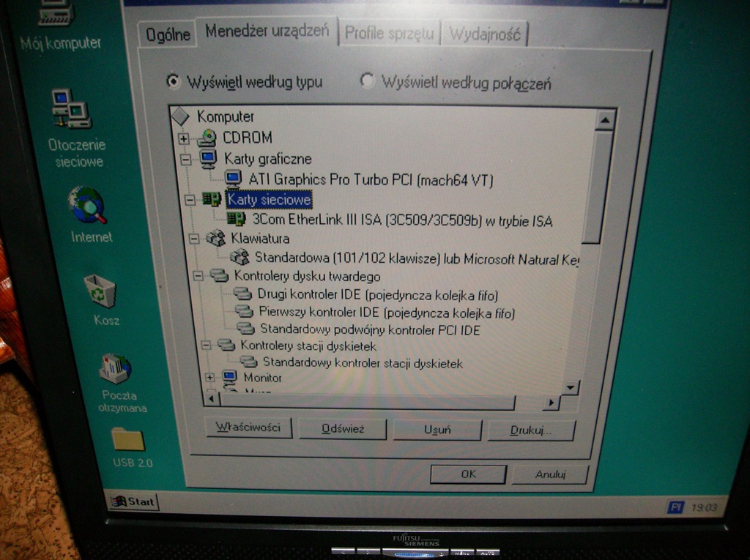The height and width of the screenshot is (560, 750).
Task: Click the device list scroll up arrow
Action: (605, 121)
